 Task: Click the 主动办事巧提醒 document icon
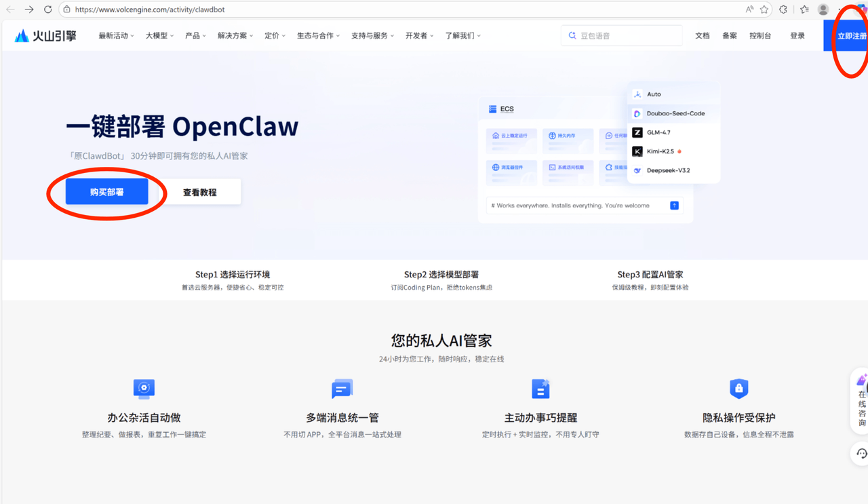[x=540, y=389]
